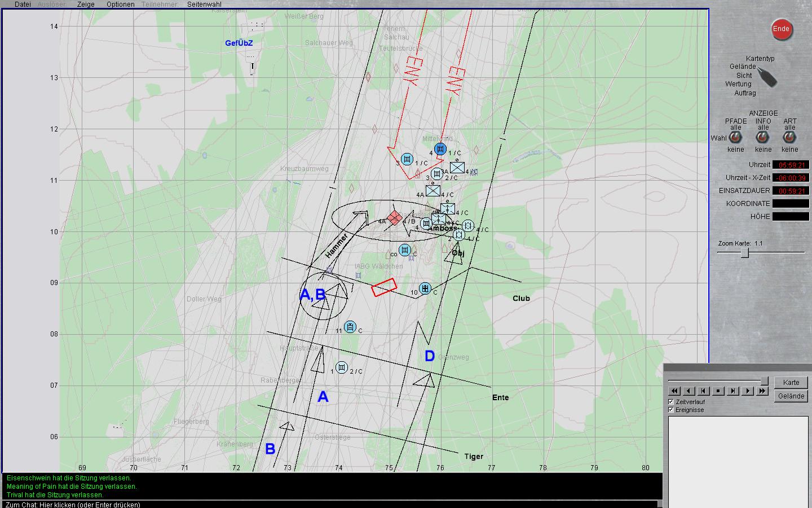The width and height of the screenshot is (812, 508).
Task: Uncheck the Ereignisse checkbox
Action: 671,410
